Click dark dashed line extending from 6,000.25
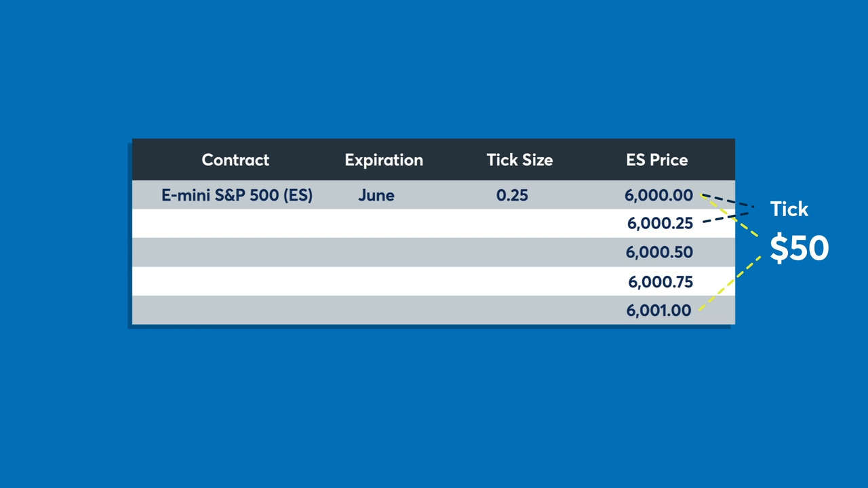 [726, 217]
